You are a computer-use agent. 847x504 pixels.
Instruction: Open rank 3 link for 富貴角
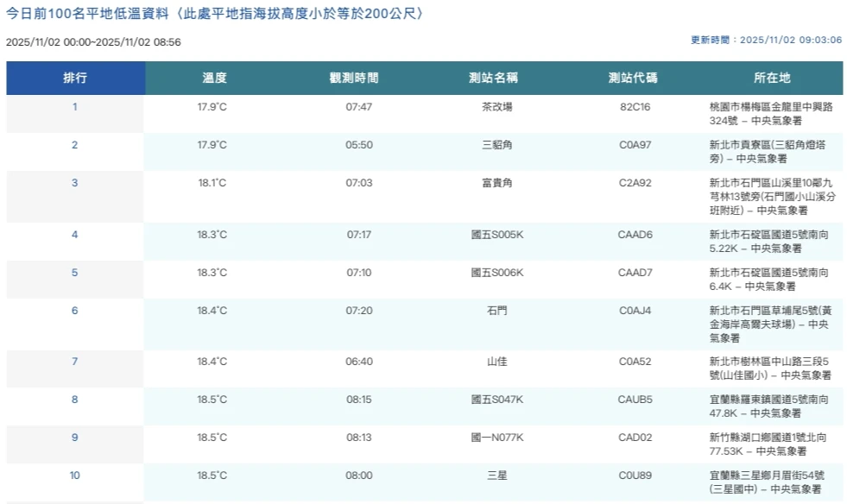(x=74, y=182)
